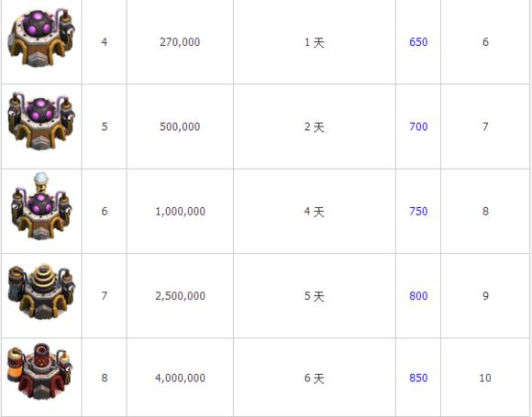The width and height of the screenshot is (532, 417).
Task: Click the level 7 laboratory with golden coil
Action: click(41, 291)
